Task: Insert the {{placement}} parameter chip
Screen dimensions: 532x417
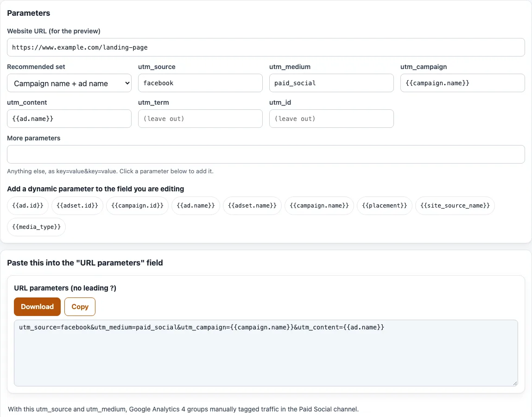Action: coord(385,206)
